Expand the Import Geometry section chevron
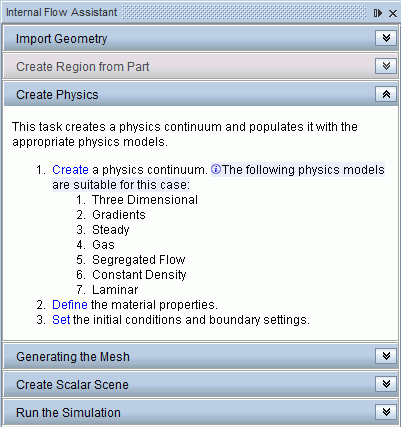401x427 pixels. (x=386, y=38)
